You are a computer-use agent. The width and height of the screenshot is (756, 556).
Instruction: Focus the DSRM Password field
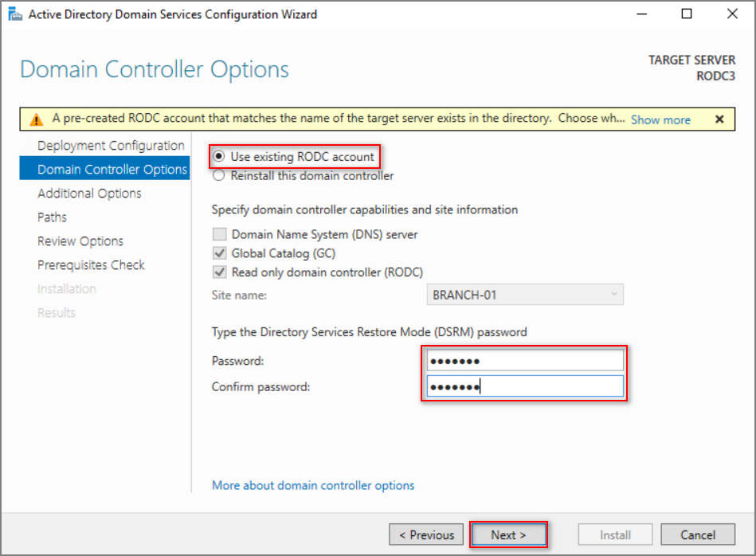[x=525, y=360]
